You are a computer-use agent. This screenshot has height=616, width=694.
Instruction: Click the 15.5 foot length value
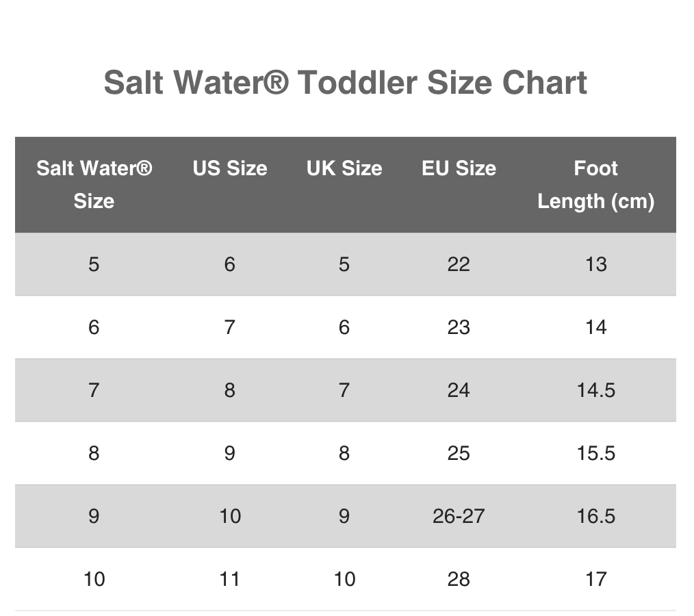[595, 453]
